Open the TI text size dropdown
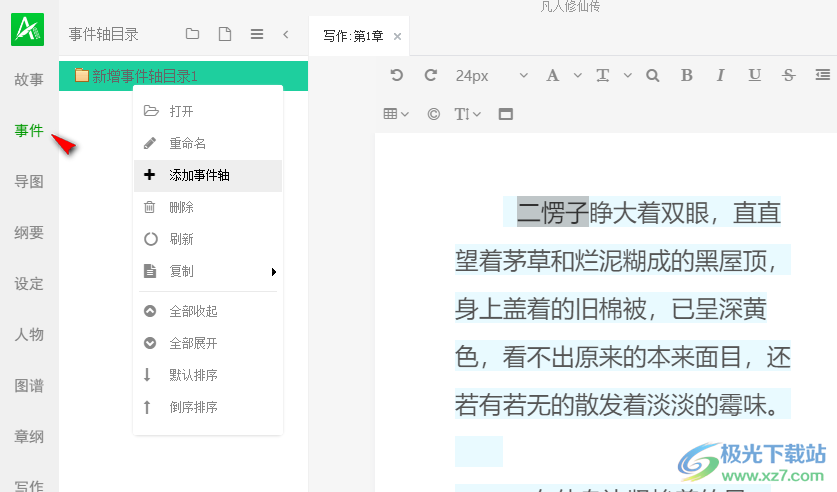This screenshot has height=492, width=837. tap(468, 114)
